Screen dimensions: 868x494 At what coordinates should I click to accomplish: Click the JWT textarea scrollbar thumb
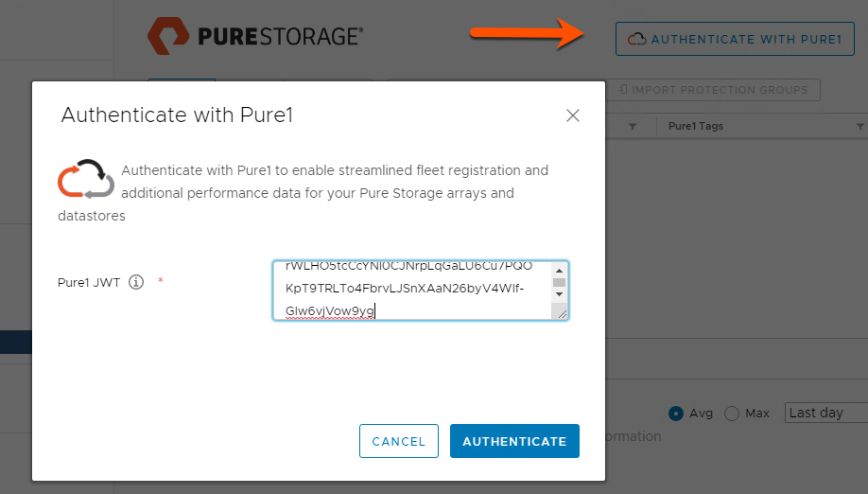tap(559, 282)
